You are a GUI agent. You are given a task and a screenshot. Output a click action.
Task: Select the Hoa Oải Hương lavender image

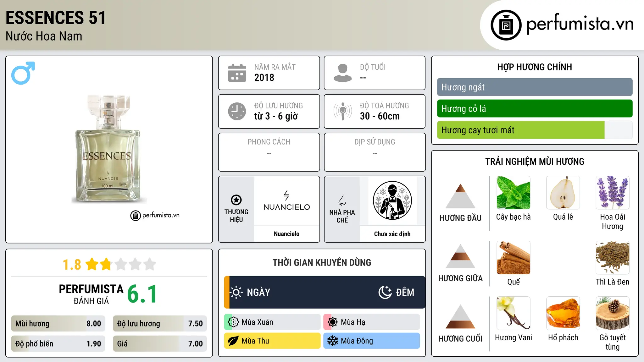[x=613, y=193]
